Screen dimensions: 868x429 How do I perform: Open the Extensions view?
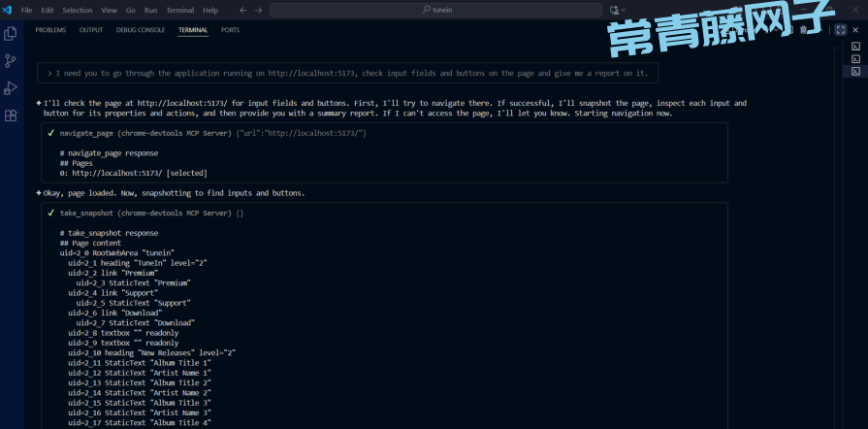pyautogui.click(x=11, y=115)
